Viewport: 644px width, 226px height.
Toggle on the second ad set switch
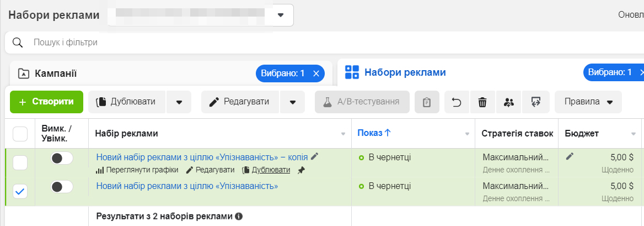tap(62, 187)
